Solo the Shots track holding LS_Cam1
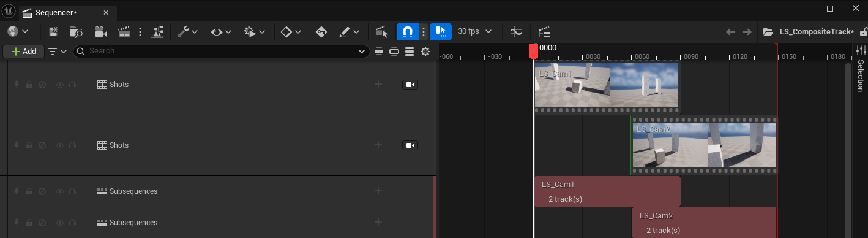The height and width of the screenshot is (238, 868). [x=73, y=85]
